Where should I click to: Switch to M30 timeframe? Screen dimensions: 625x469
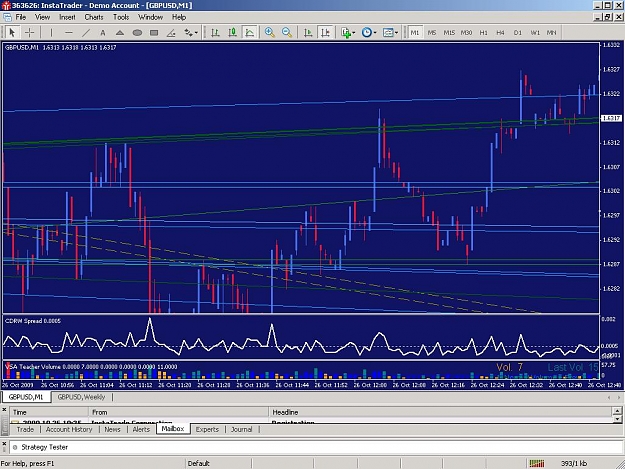pos(466,33)
